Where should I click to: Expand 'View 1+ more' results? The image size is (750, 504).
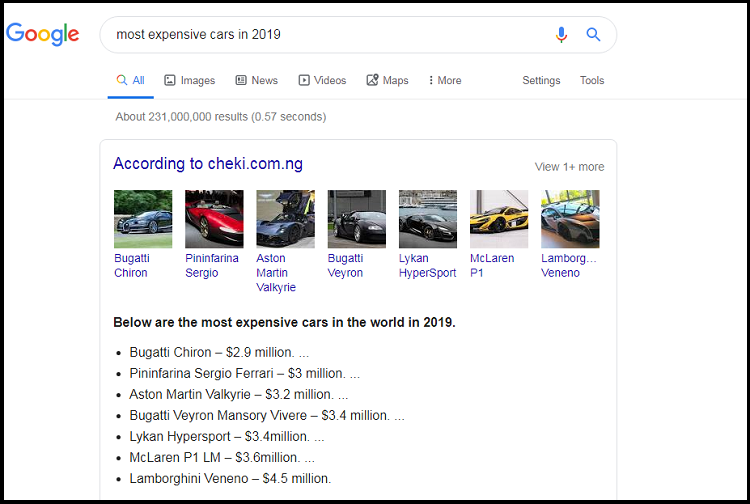[x=569, y=167]
